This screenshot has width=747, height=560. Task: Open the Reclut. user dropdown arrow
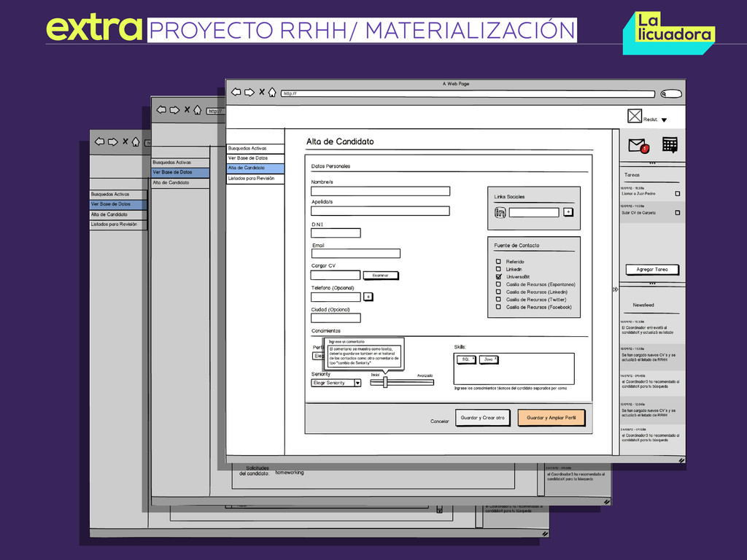pos(664,120)
